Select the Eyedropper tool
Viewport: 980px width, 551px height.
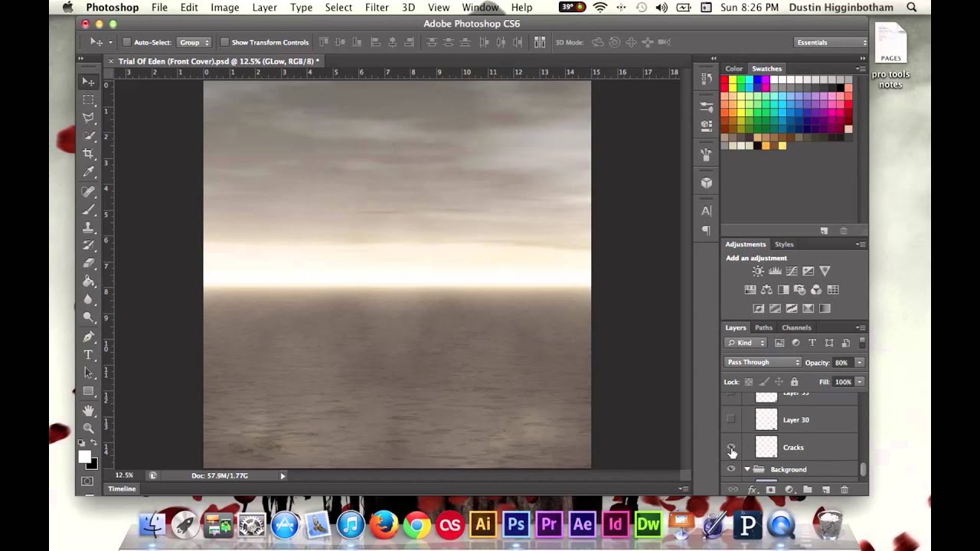(x=89, y=172)
